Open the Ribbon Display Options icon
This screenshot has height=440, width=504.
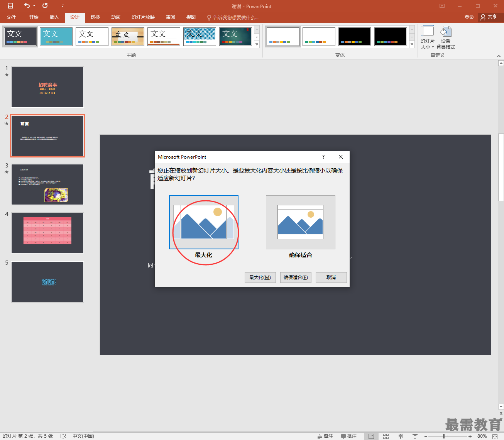point(442,6)
